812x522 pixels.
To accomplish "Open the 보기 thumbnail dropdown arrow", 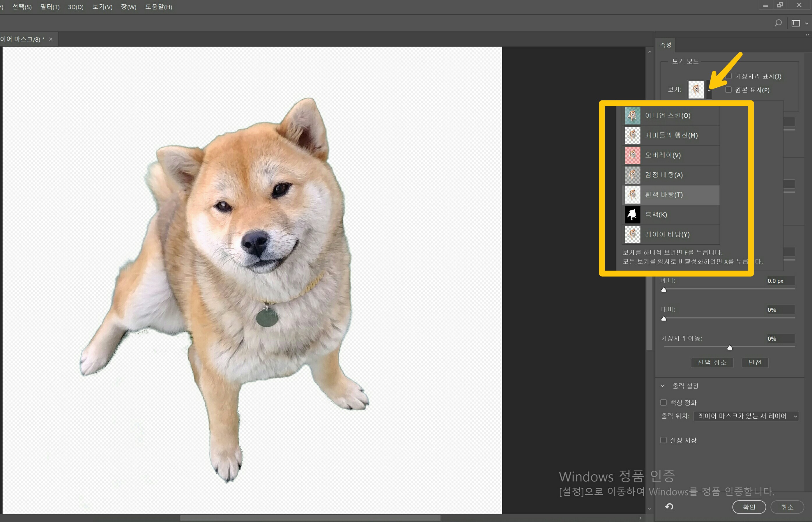I will coord(709,90).
